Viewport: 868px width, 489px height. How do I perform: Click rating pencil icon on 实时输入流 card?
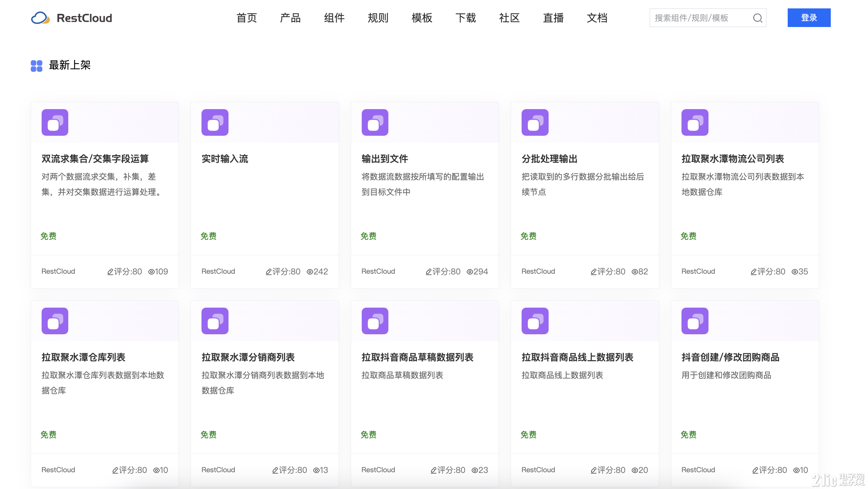pyautogui.click(x=269, y=272)
